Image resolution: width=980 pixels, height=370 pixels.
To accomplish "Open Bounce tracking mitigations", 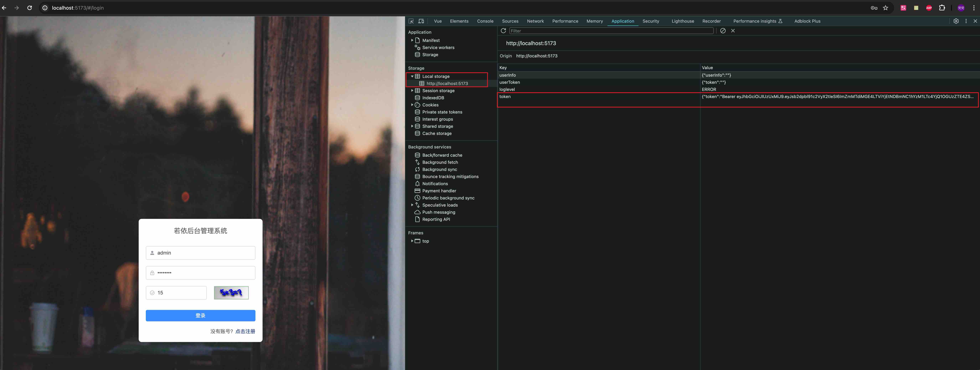I will click(x=450, y=177).
